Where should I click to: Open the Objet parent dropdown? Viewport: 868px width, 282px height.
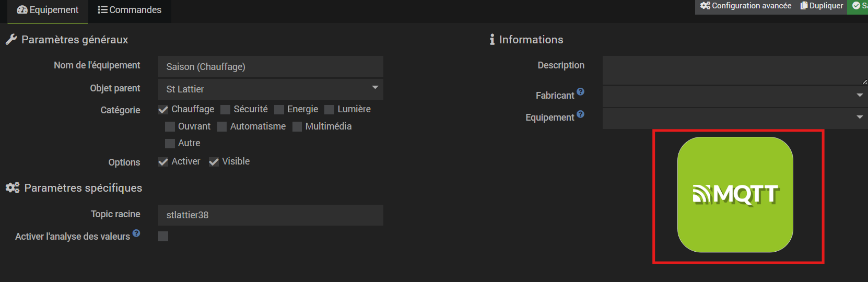tap(271, 89)
